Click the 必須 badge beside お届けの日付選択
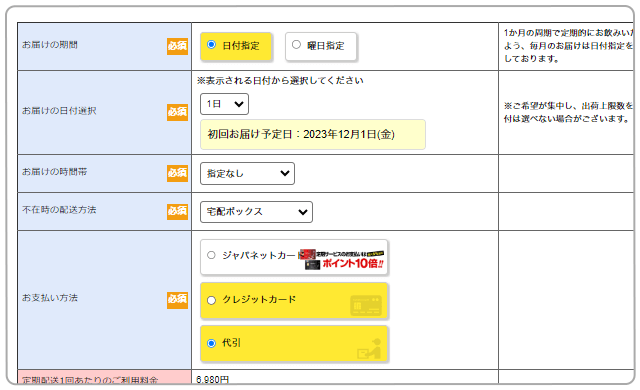Image resolution: width=640 pixels, height=390 pixels. (x=177, y=112)
